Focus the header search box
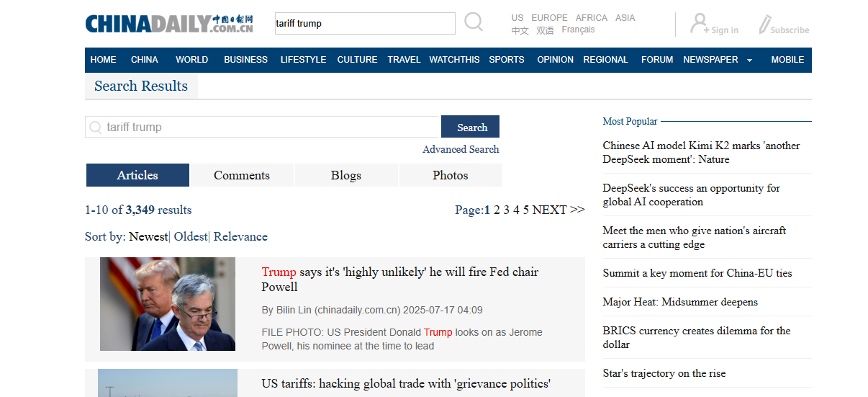The height and width of the screenshot is (397, 868). pyautogui.click(x=365, y=23)
